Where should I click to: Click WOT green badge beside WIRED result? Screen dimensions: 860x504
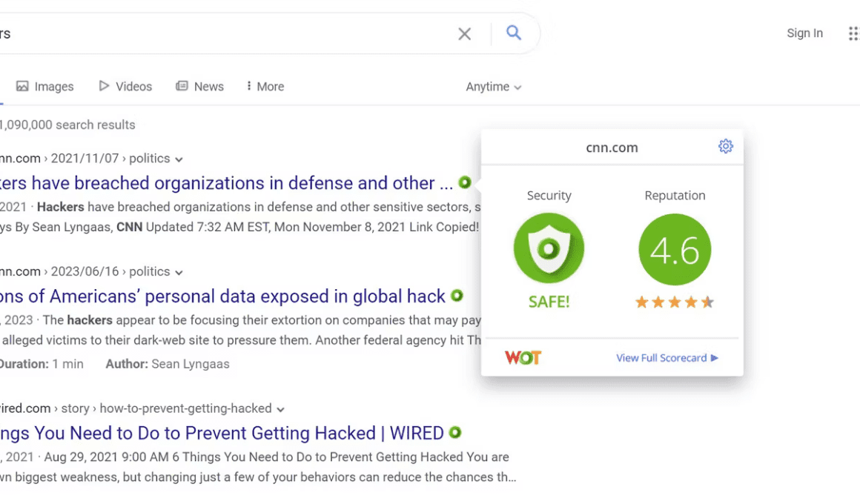455,432
